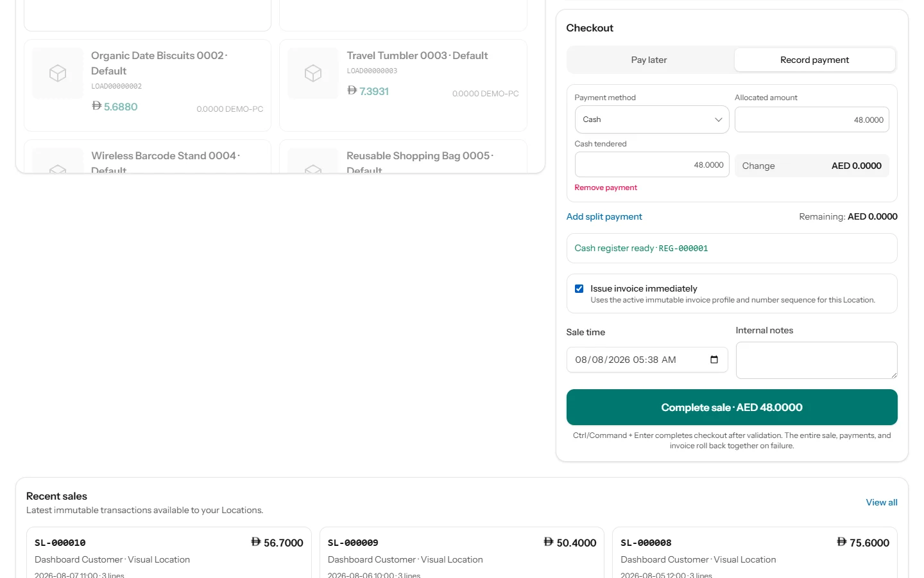This screenshot has height=578, width=924.
Task: Click the Recent sales heading
Action: (x=56, y=496)
